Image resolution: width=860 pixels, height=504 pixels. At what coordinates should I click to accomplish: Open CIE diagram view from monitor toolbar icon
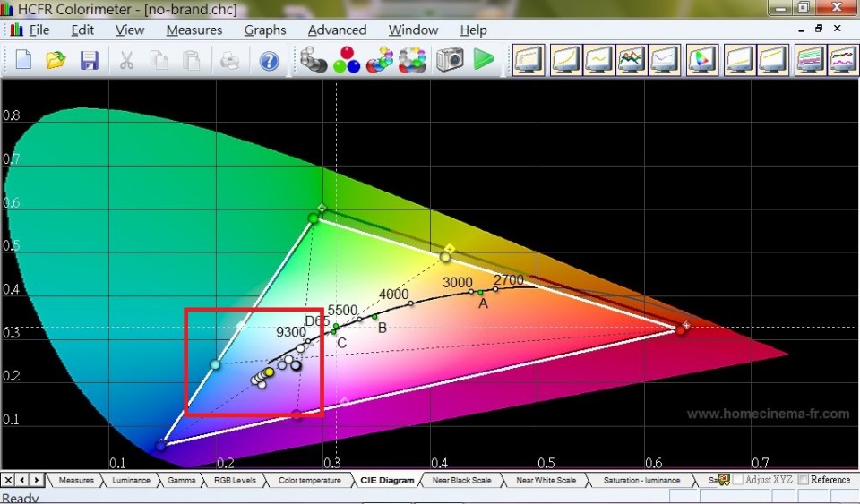point(700,60)
